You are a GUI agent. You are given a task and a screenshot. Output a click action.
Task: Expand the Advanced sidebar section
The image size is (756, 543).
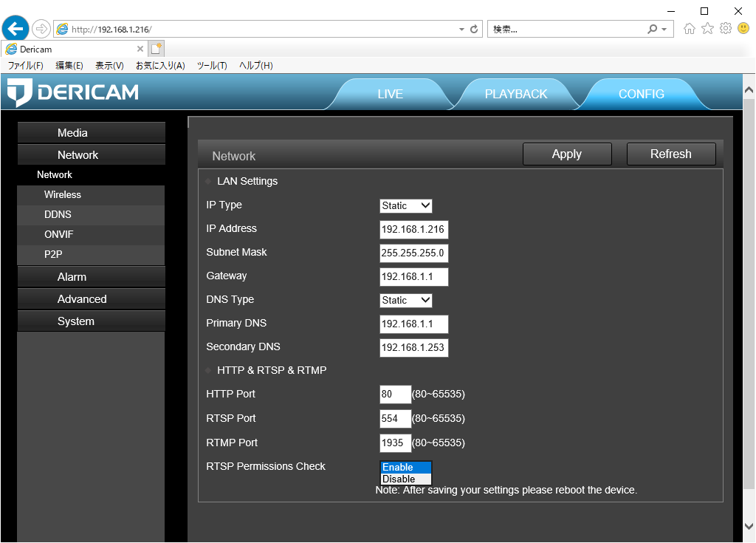[x=91, y=299]
